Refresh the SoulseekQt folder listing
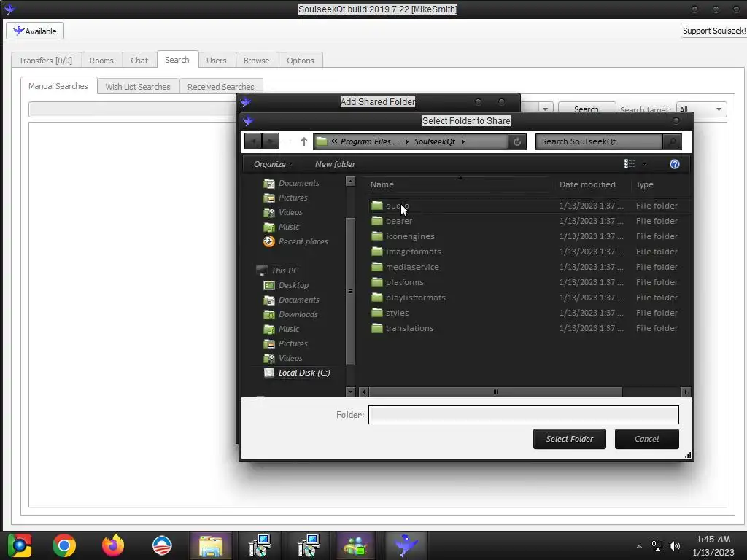The width and height of the screenshot is (747, 560). pos(517,141)
